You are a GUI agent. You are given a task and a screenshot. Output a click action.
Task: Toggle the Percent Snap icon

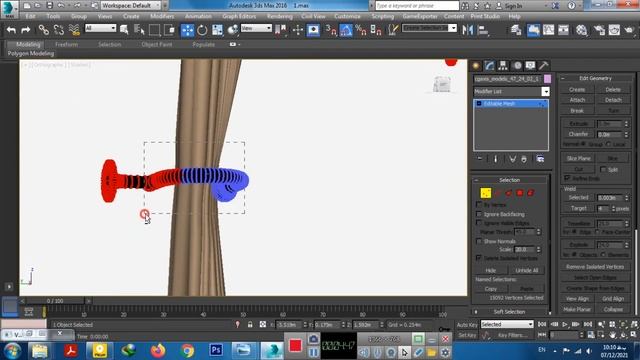click(x=360, y=30)
